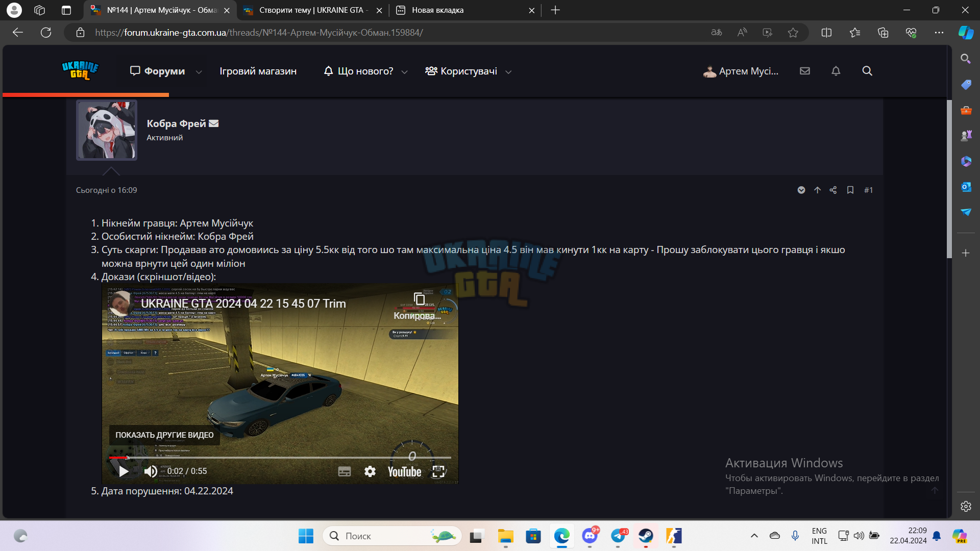Click 'ПОКАЗАТЬ ДРУГИЕ ВИДЕО' button

(164, 435)
